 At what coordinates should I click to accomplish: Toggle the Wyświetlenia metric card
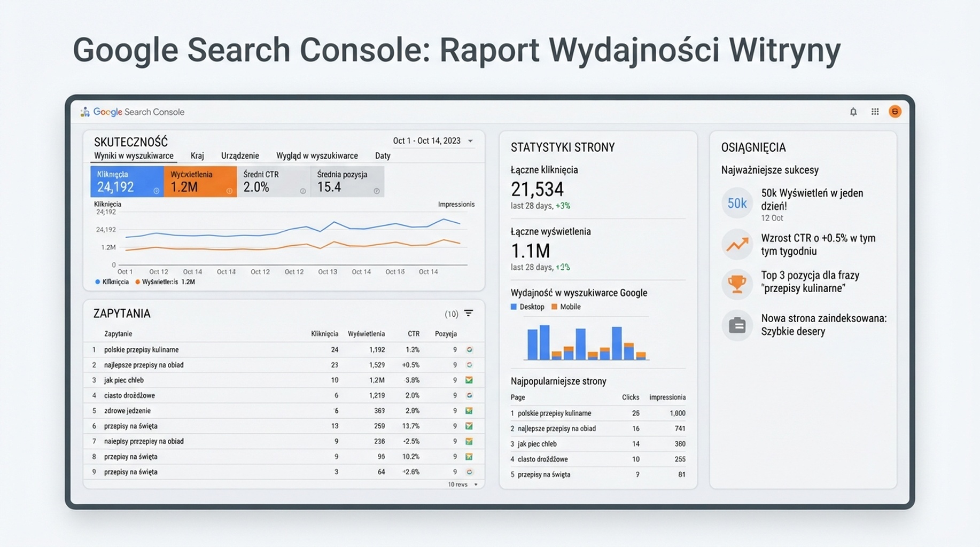coord(200,182)
